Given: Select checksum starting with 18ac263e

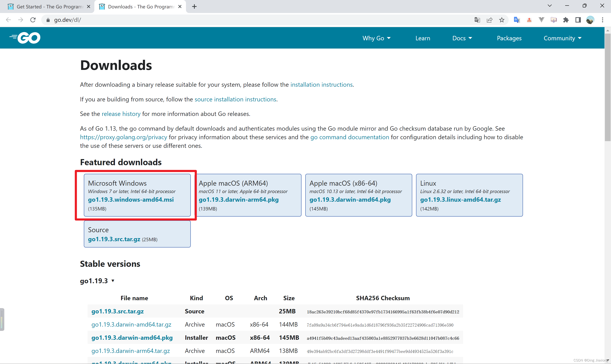Looking at the screenshot, I should click(383, 312).
